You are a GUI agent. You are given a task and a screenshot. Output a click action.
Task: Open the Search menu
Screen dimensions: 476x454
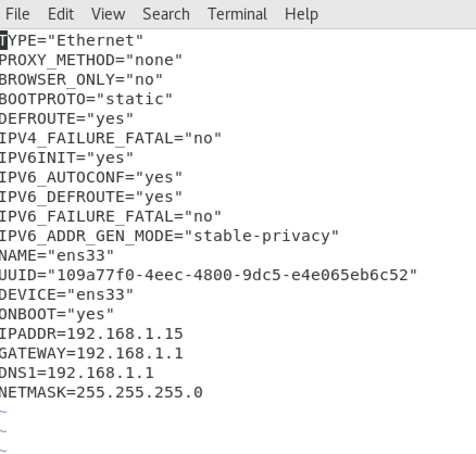[166, 14]
